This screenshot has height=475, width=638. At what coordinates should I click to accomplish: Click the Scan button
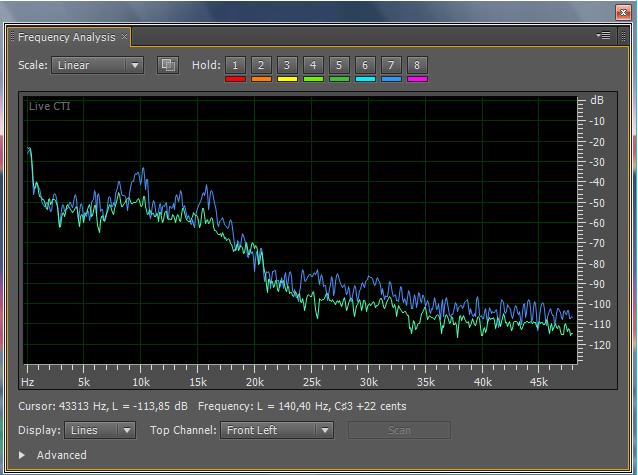pos(399,430)
